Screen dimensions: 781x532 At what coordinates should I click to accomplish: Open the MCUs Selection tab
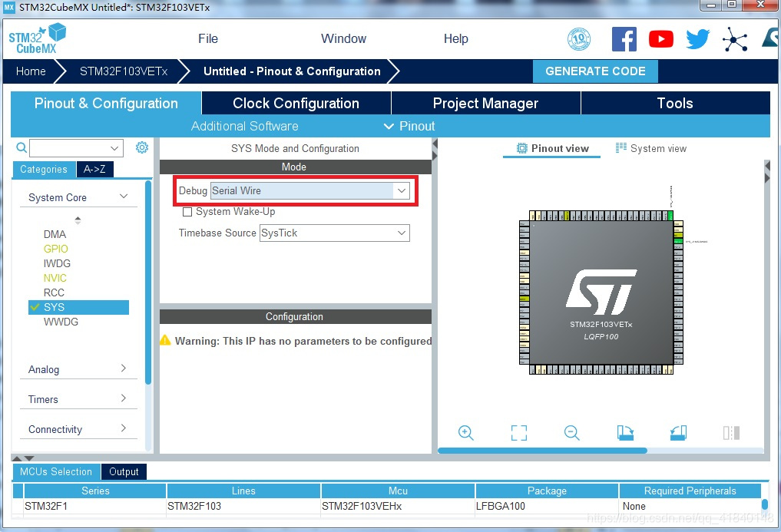pyautogui.click(x=56, y=471)
